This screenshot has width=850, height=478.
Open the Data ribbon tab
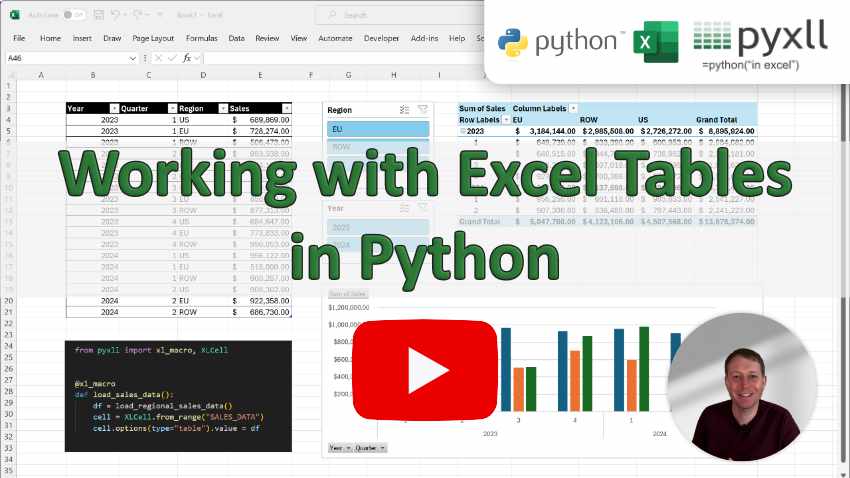pos(236,38)
